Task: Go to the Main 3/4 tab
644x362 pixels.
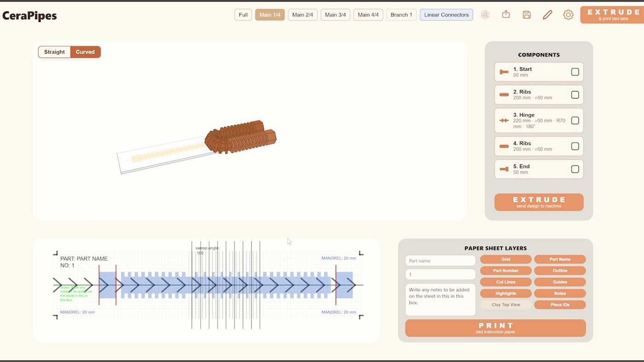Action: coord(335,15)
